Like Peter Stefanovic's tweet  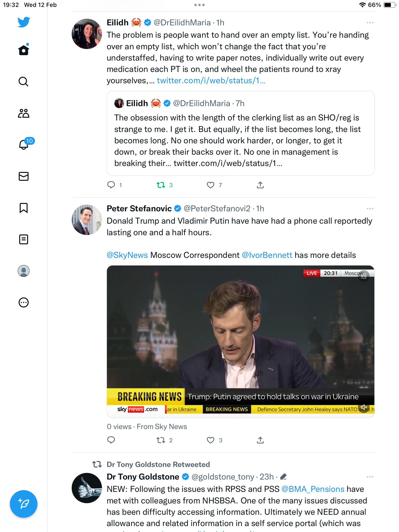click(x=211, y=440)
